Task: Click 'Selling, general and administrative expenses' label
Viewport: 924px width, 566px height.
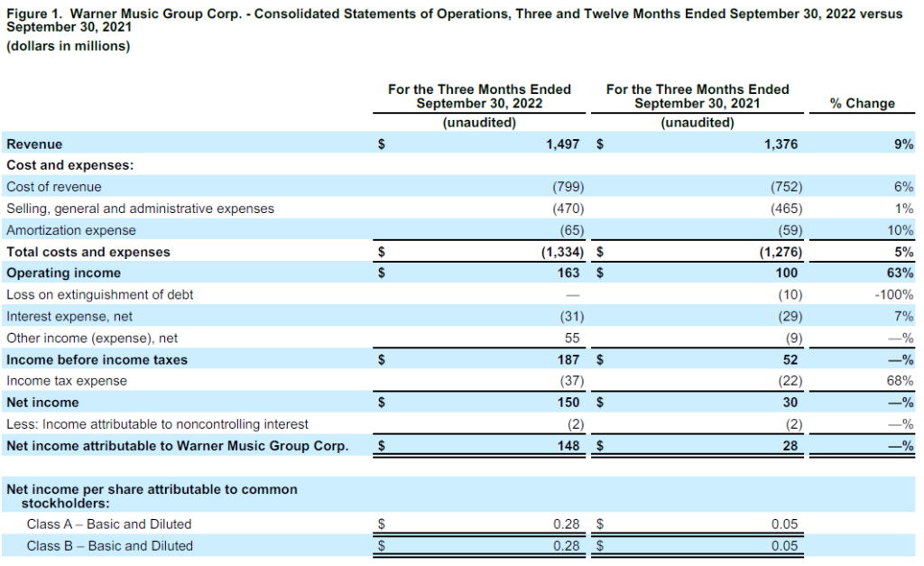Action: 140,209
